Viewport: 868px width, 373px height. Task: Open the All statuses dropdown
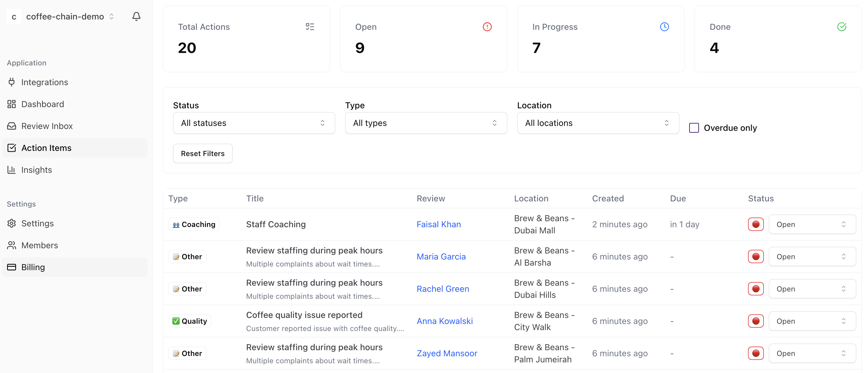[x=253, y=123]
